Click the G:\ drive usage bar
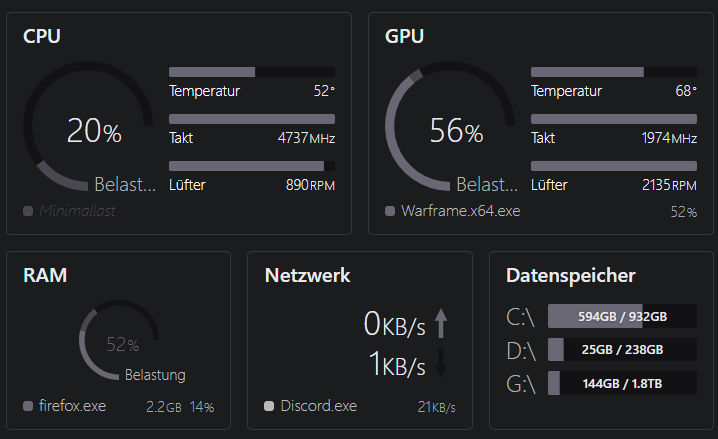Screen dimensions: 718x439 622,383
